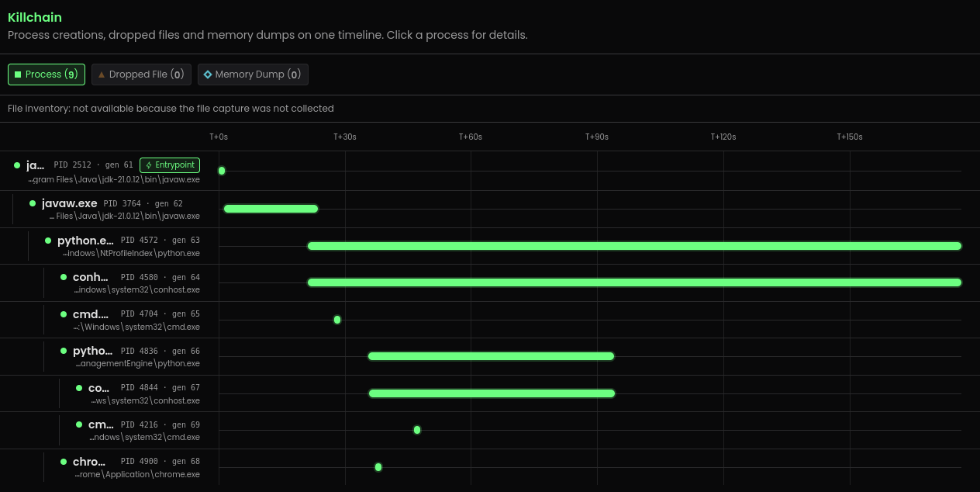Click the long timeline bar for conhost.exe PID 4580
980x492 pixels.
tap(634, 282)
